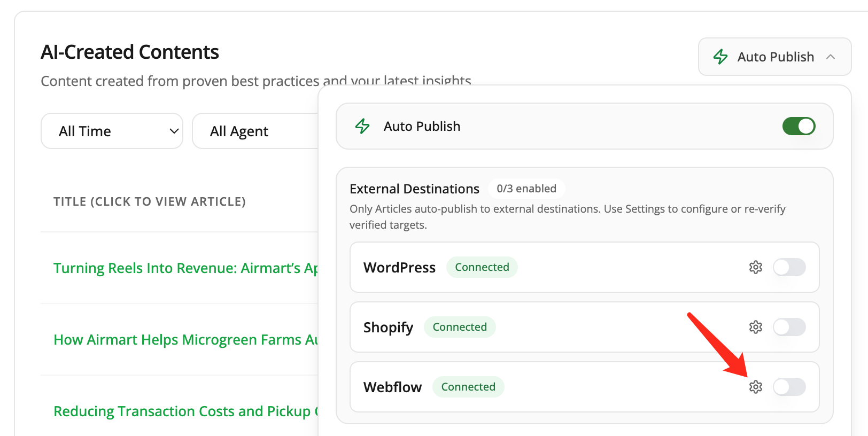This screenshot has width=868, height=436.
Task: Click the External Destinations heading
Action: tap(414, 189)
